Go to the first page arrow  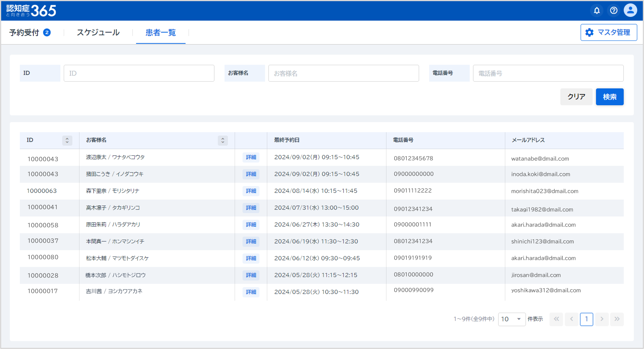556,319
